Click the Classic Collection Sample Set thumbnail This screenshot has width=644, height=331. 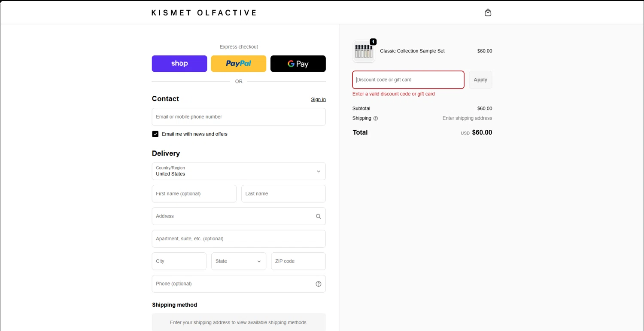point(364,51)
